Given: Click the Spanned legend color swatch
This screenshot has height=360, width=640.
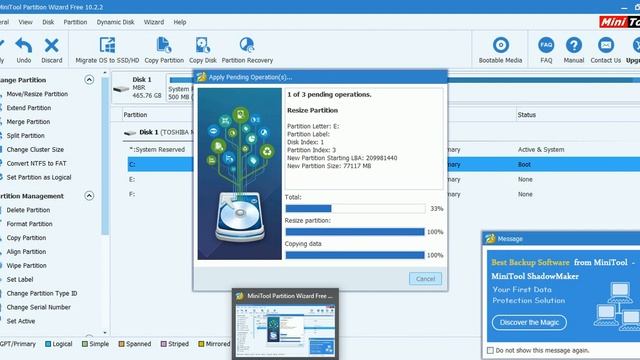Looking at the screenshot, I should pos(121,344).
